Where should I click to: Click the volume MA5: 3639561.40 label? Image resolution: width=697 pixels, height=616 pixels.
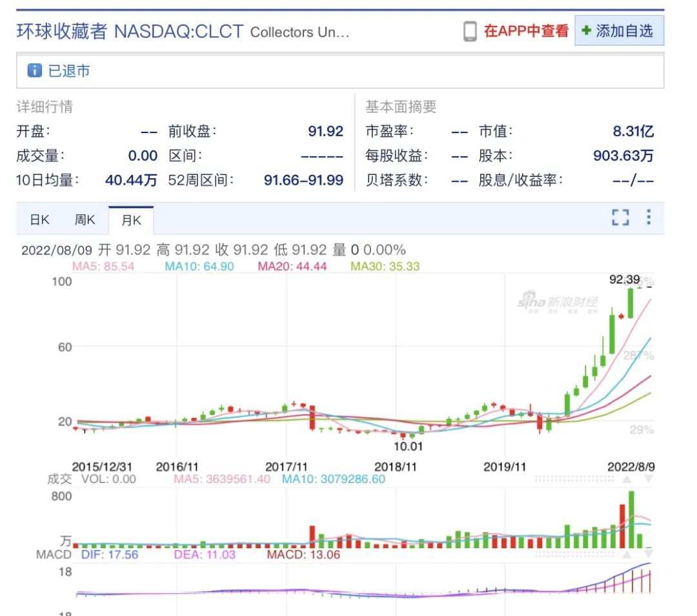pos(222,479)
